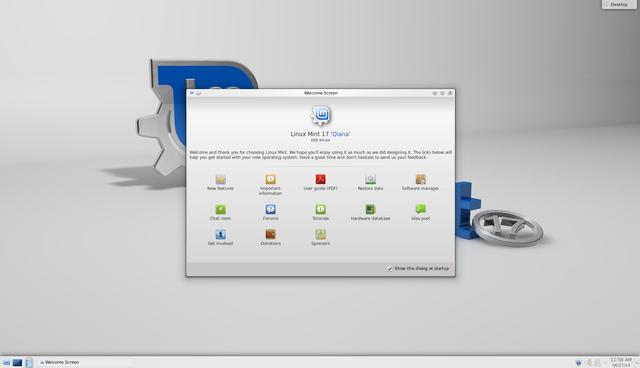Click the clock in the system tray
This screenshot has height=368, width=640.
(621, 362)
